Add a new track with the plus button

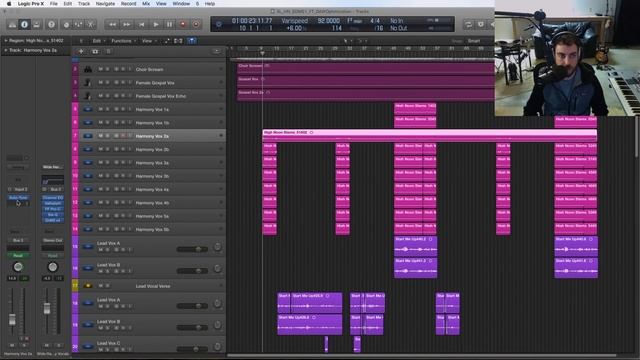[81, 51]
